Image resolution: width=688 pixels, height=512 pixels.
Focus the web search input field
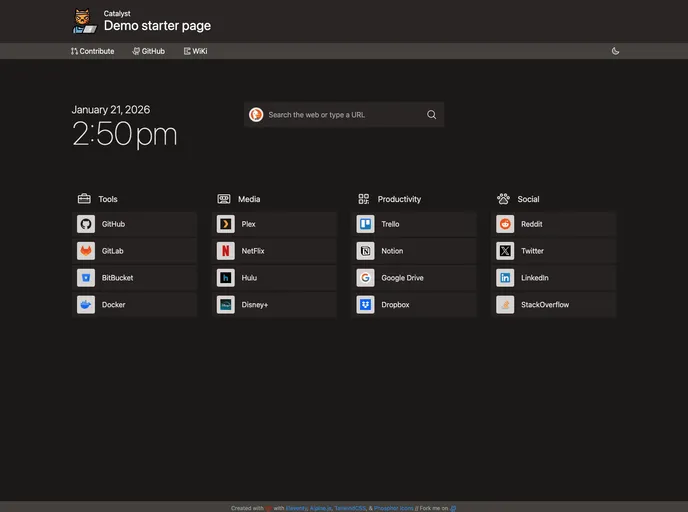pos(340,115)
